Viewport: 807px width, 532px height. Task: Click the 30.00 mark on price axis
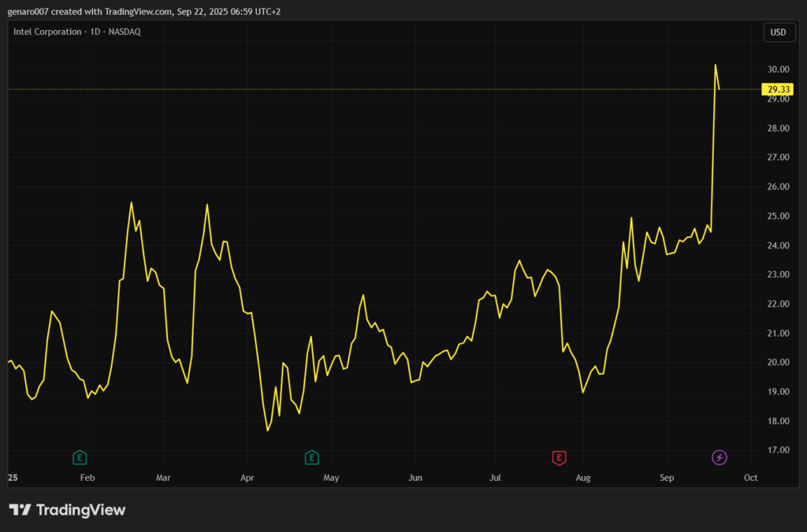tap(778, 70)
